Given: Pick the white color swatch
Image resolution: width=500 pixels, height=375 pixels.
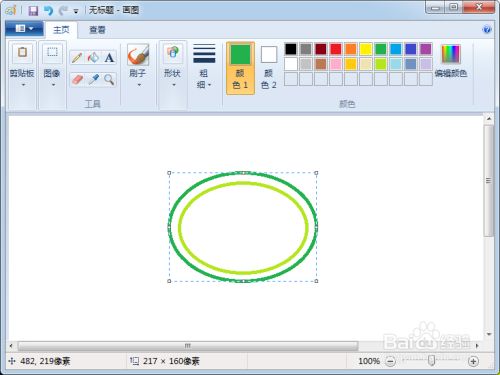Looking at the screenshot, I should click(x=291, y=64).
